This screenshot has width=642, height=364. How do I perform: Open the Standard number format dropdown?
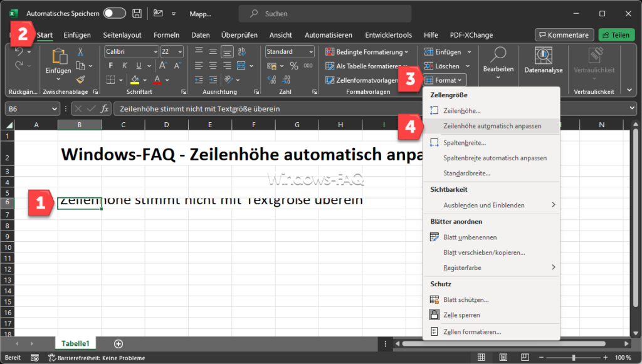click(311, 52)
